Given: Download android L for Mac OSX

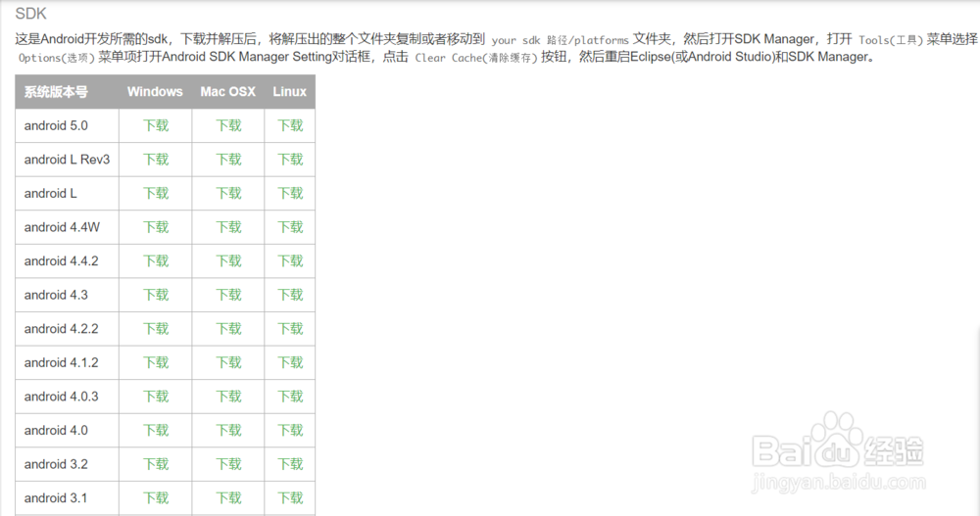Looking at the screenshot, I should tap(228, 193).
